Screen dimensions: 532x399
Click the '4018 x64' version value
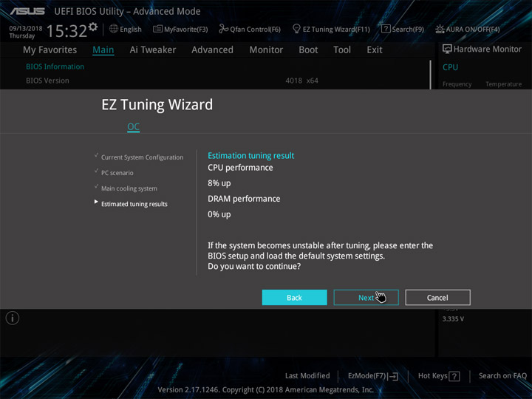point(302,81)
